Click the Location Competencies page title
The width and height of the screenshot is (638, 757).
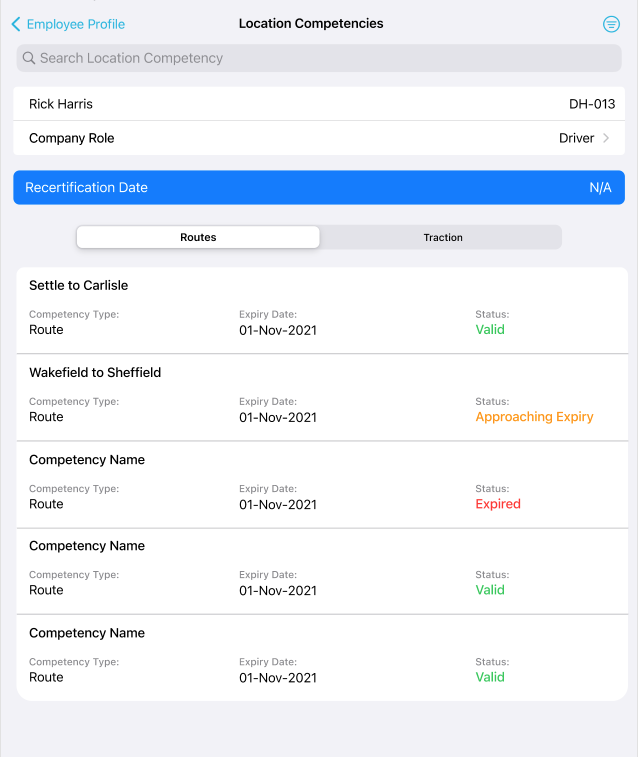click(311, 24)
